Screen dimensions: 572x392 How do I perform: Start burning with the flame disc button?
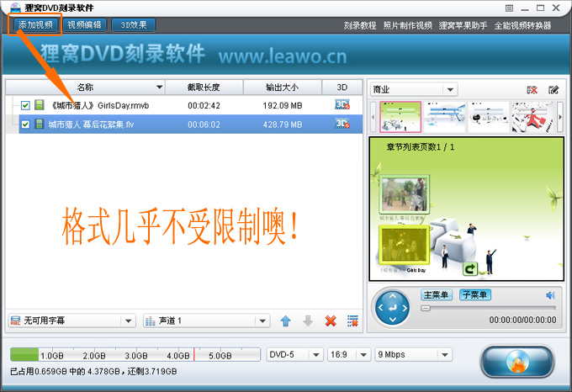[x=517, y=361]
